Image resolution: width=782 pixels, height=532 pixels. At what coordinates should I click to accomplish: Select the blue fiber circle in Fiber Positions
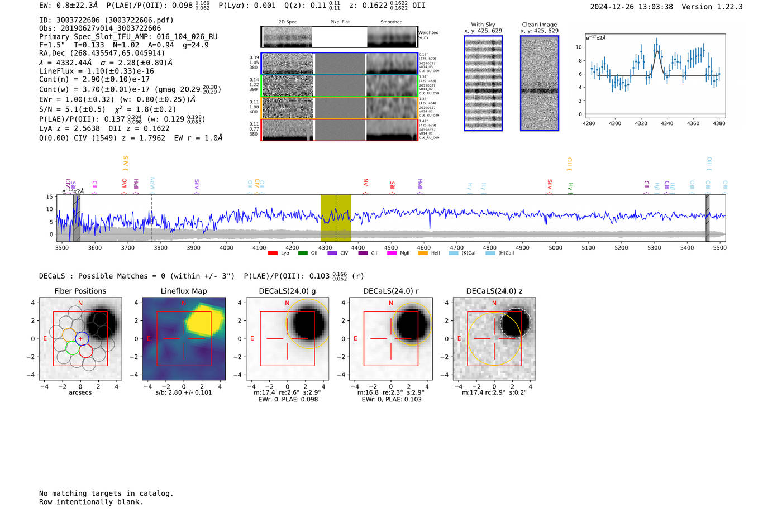coord(82,338)
